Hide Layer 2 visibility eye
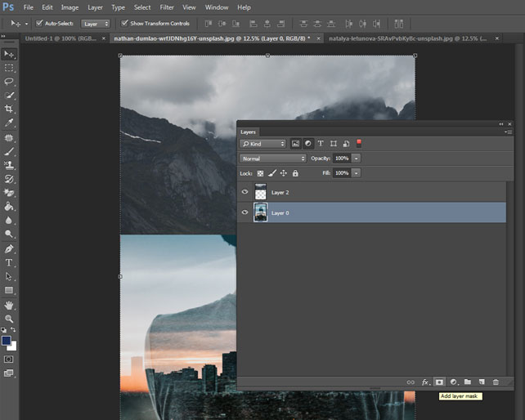 [x=245, y=192]
